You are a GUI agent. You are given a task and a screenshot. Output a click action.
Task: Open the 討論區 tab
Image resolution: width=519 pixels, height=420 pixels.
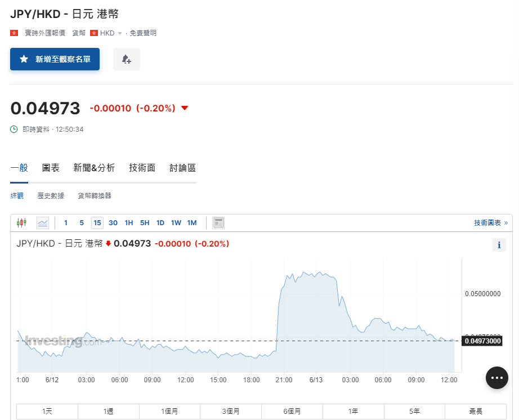tap(182, 168)
